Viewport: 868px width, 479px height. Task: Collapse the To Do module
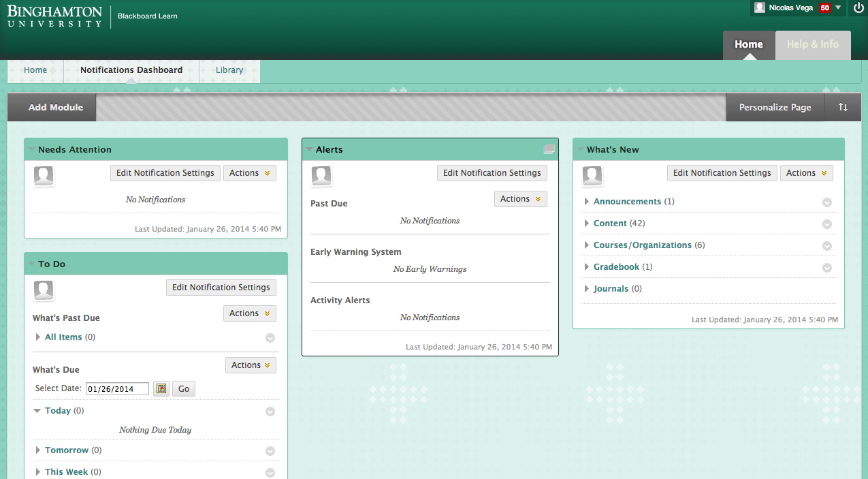[x=31, y=264]
